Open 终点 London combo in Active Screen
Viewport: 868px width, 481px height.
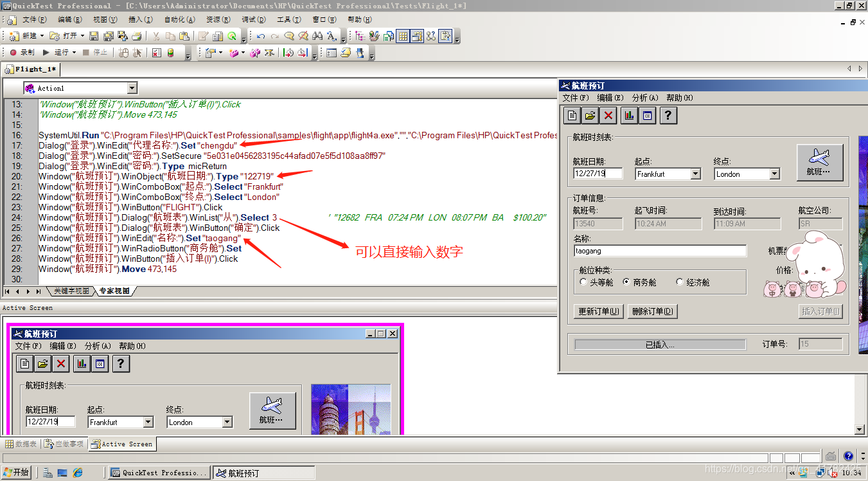coord(227,422)
